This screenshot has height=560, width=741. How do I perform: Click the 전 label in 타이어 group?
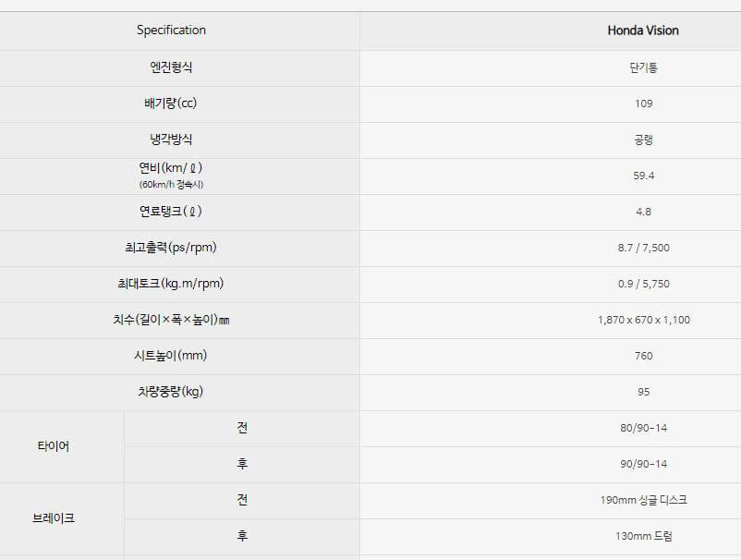point(242,428)
